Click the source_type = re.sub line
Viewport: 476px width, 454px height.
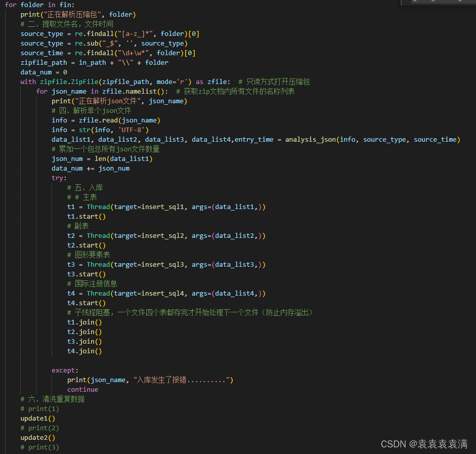(104, 44)
